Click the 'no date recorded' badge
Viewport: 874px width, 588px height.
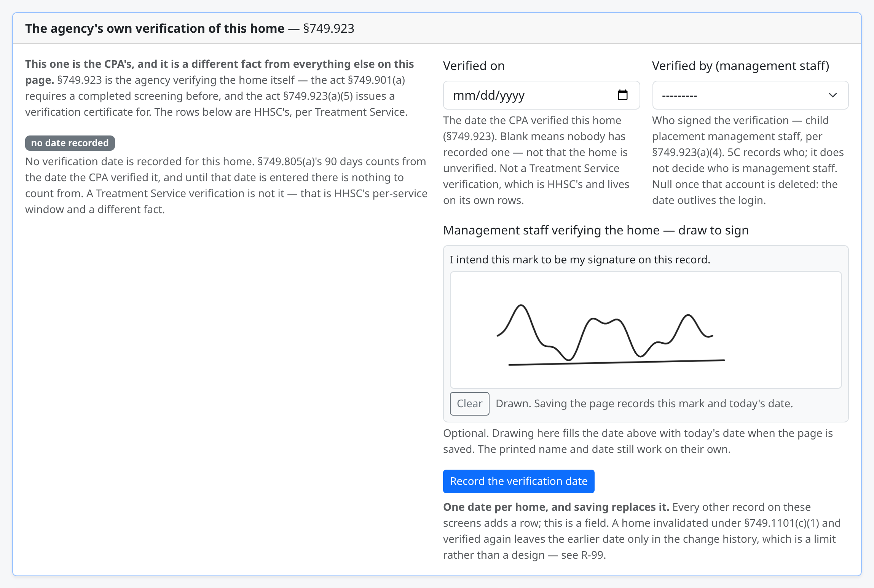(70, 143)
